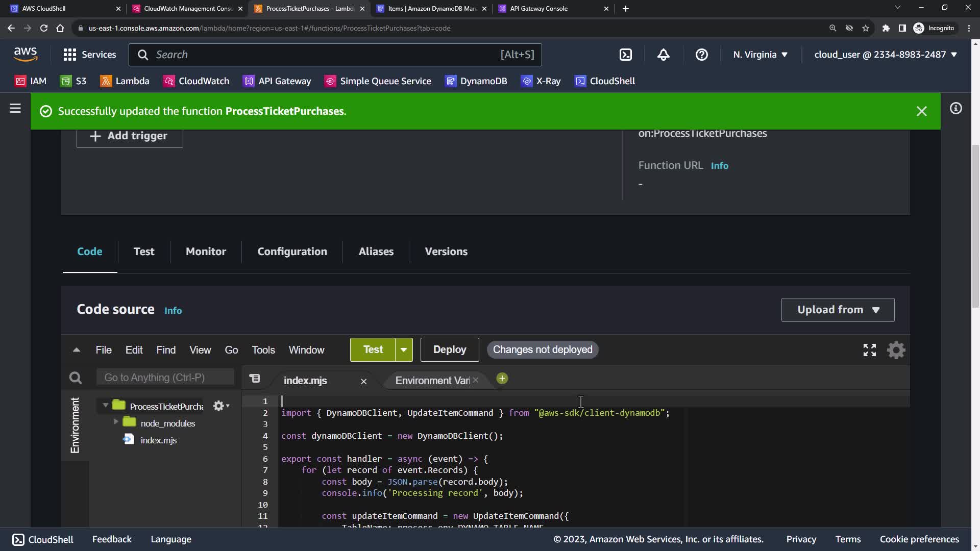Viewport: 980px width, 551px height.
Task: Click the editor search magnifier icon
Action: (x=76, y=378)
